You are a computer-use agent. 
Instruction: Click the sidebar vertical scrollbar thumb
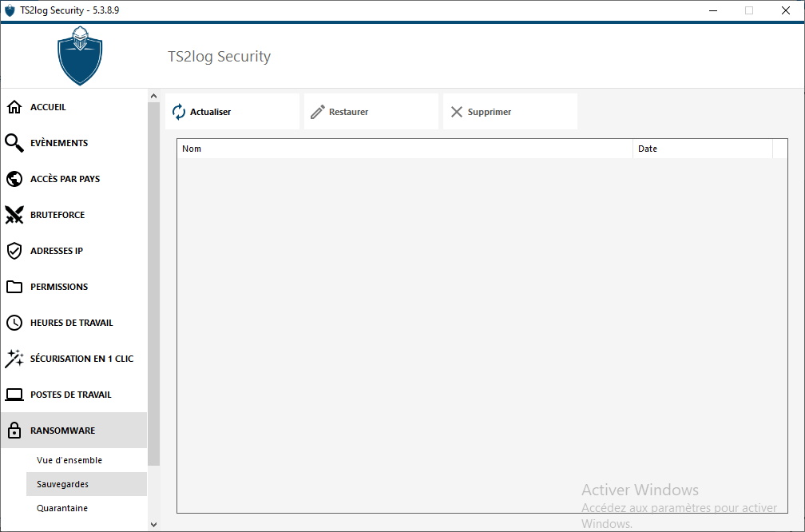tap(153, 284)
